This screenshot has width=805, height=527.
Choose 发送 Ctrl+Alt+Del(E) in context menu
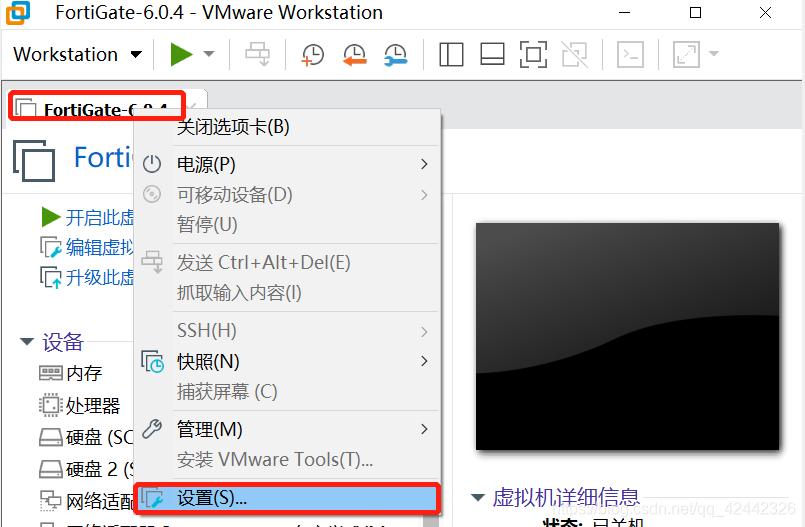click(x=286, y=263)
